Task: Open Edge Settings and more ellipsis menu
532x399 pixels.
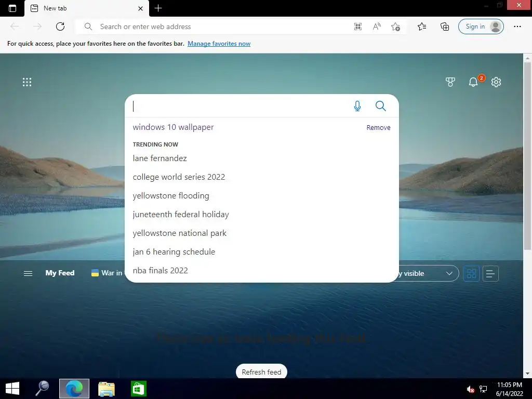Action: point(517,26)
